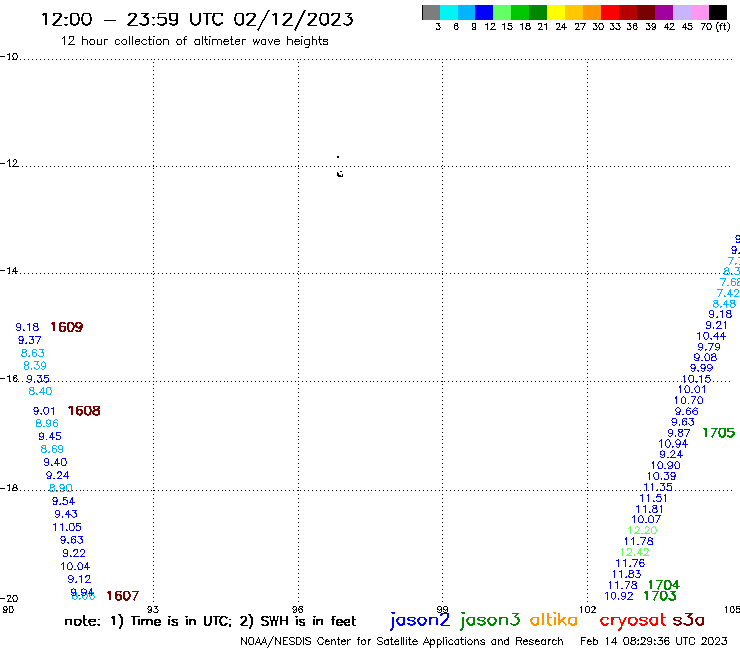Click wave height value '12.42'
740x650 pixels.
click(x=635, y=552)
